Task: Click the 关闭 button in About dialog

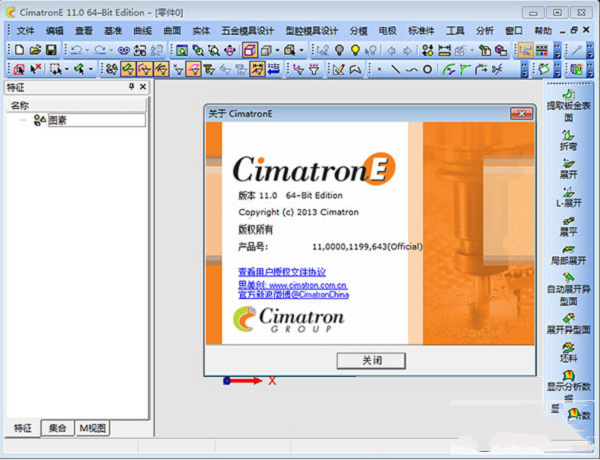Action: tap(371, 360)
